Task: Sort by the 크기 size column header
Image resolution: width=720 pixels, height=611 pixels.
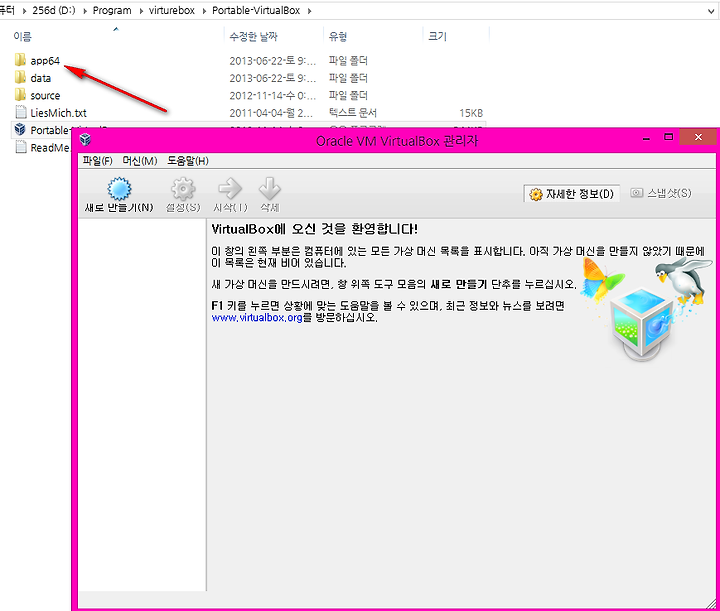Action: (437, 36)
